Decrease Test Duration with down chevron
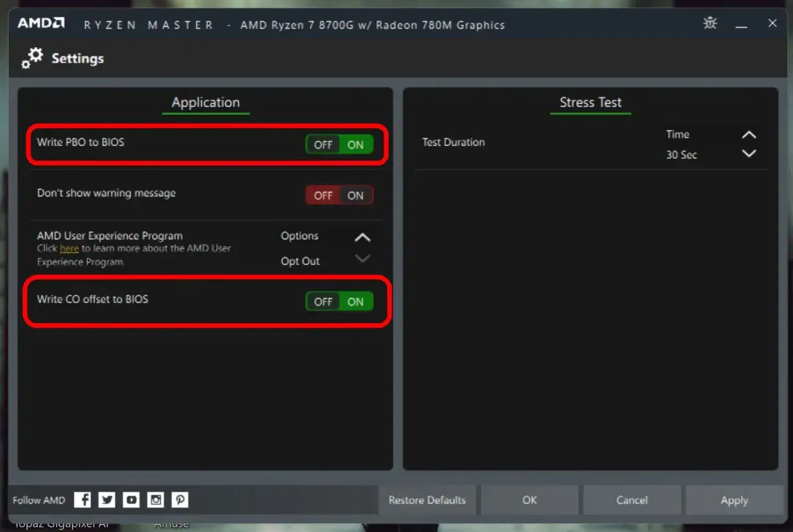This screenshot has width=793, height=532. point(749,154)
